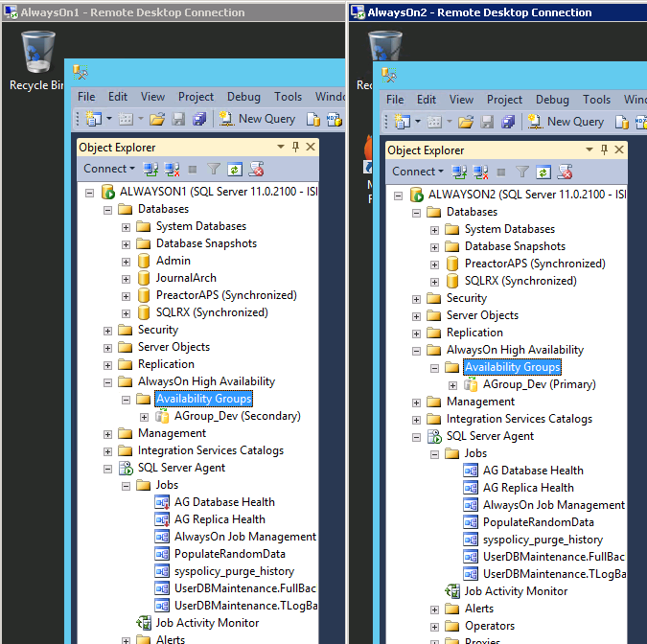This screenshot has width=647, height=644.
Task: Expand Management folder in AlwaysOn2
Action: (x=416, y=402)
